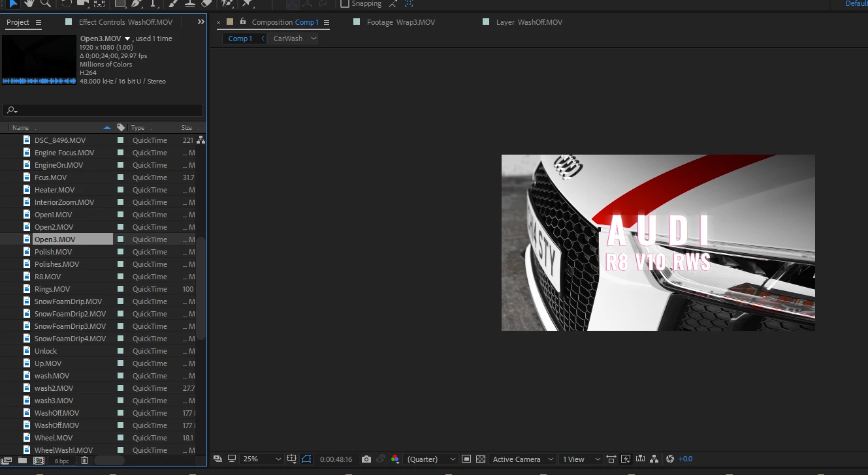Viewport: 868px width, 475px height.
Task: Click the Primary Viewer monitor icon
Action: pos(231,459)
